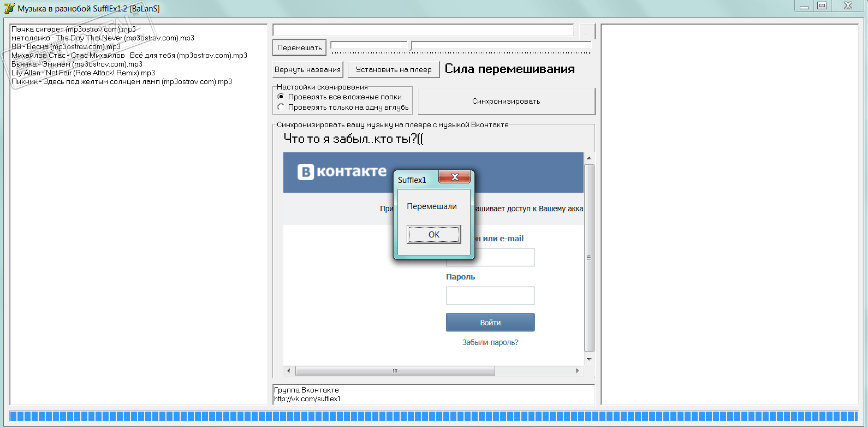Close the SufflEx main window
This screenshot has height=428, width=868.
848,6
